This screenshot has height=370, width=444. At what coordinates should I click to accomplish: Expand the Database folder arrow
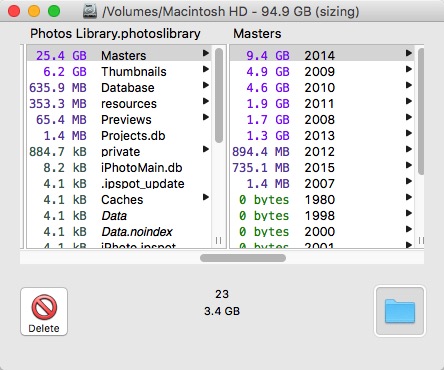(206, 85)
